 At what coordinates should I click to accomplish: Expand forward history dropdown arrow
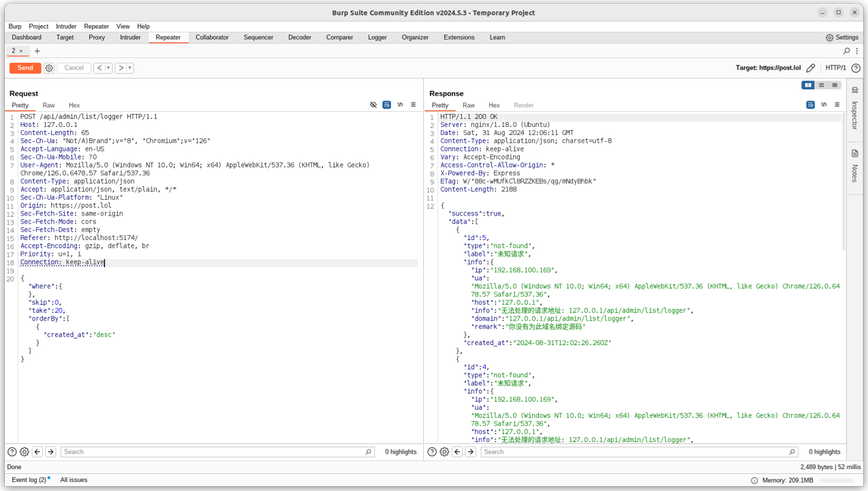click(x=129, y=68)
